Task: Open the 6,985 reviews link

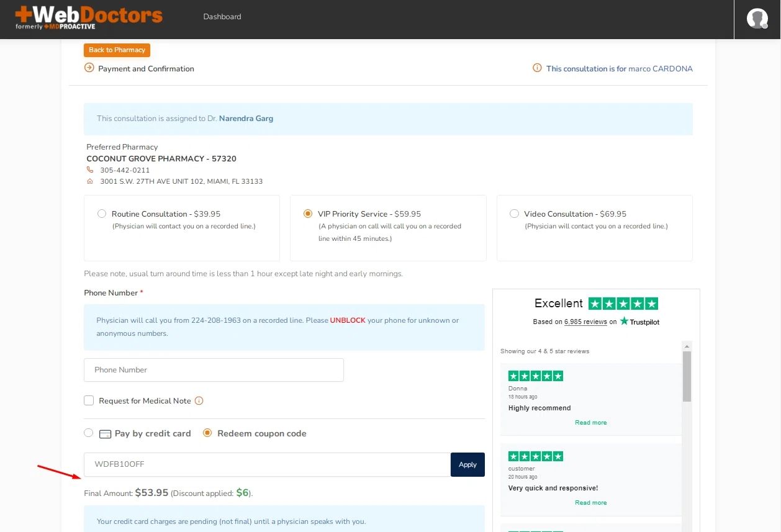Action: [585, 322]
